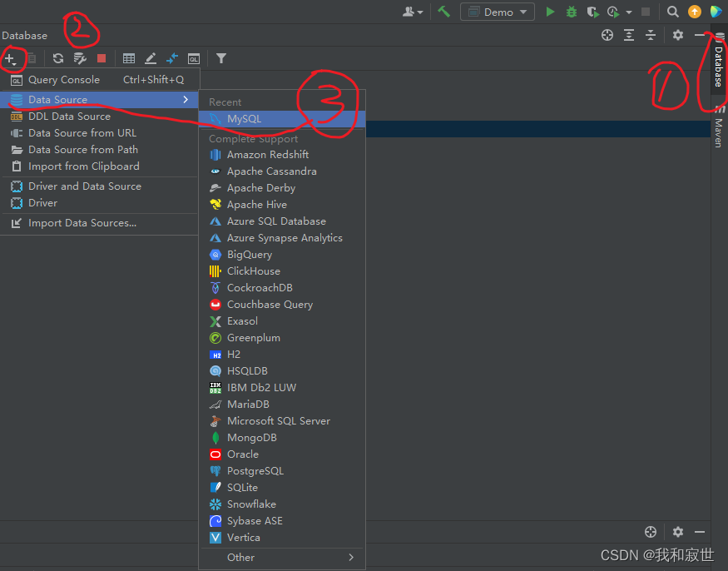The width and height of the screenshot is (728, 571).
Task: Choose Snowflake data source
Action: (282, 504)
